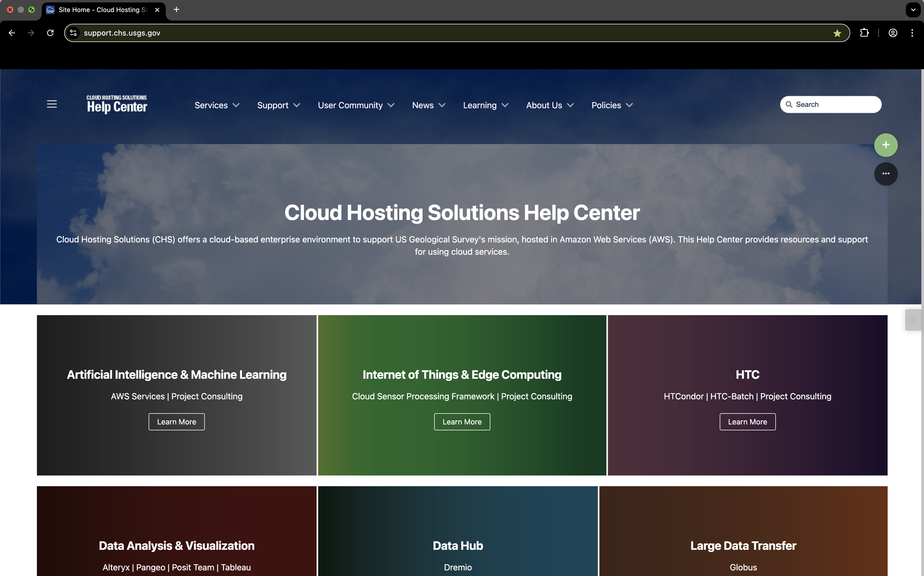Reload the page

pyautogui.click(x=50, y=33)
